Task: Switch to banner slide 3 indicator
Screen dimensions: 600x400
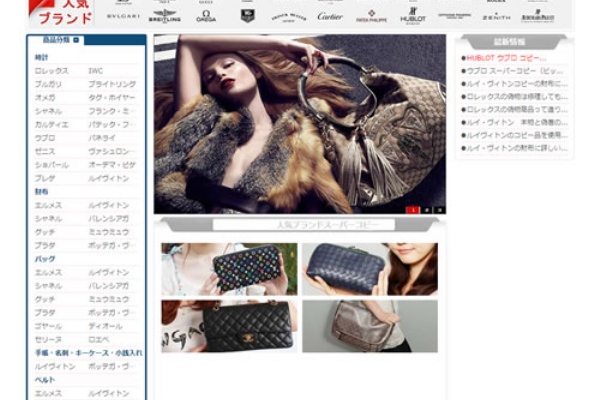Action: click(x=437, y=210)
